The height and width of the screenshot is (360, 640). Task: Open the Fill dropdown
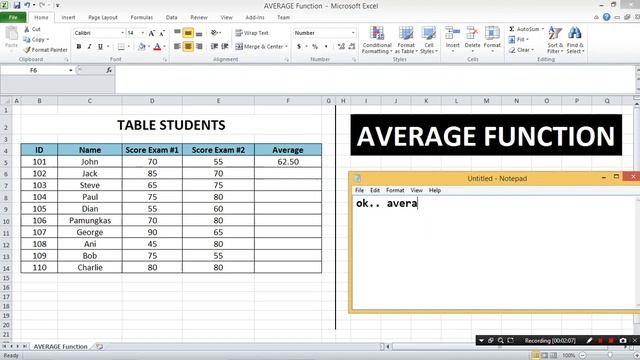coord(519,39)
